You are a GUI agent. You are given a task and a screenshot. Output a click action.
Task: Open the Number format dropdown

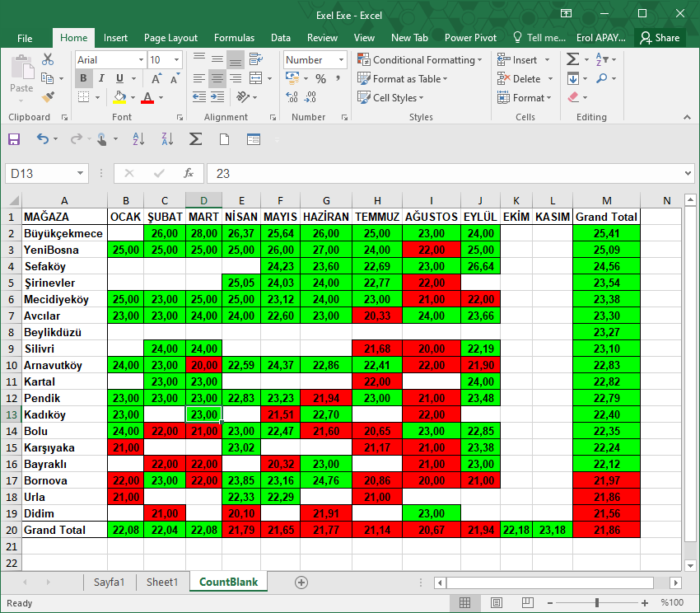pos(342,59)
